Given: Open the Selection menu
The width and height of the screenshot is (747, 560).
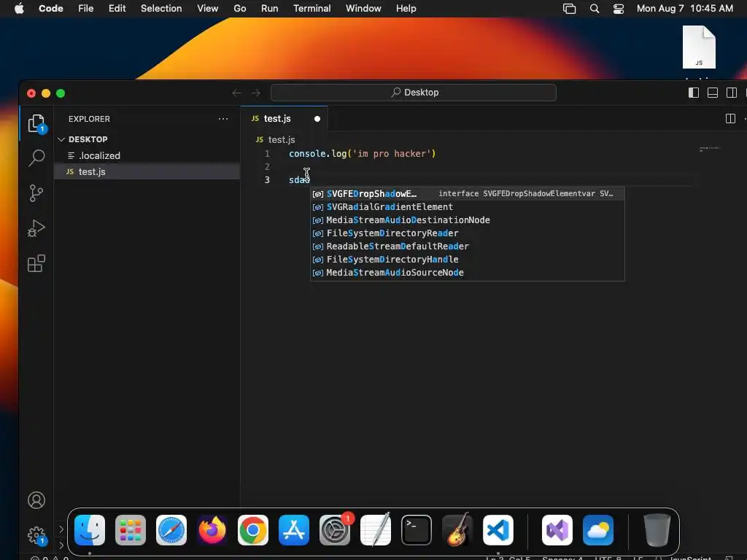Looking at the screenshot, I should [x=161, y=9].
